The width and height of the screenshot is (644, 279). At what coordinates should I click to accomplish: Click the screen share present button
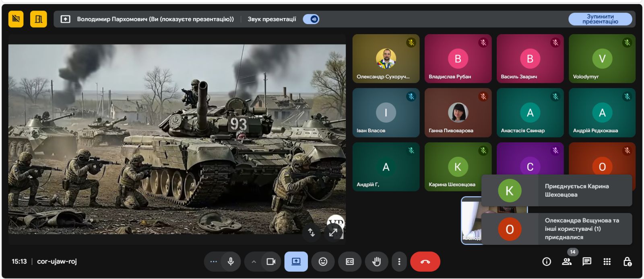click(x=296, y=262)
